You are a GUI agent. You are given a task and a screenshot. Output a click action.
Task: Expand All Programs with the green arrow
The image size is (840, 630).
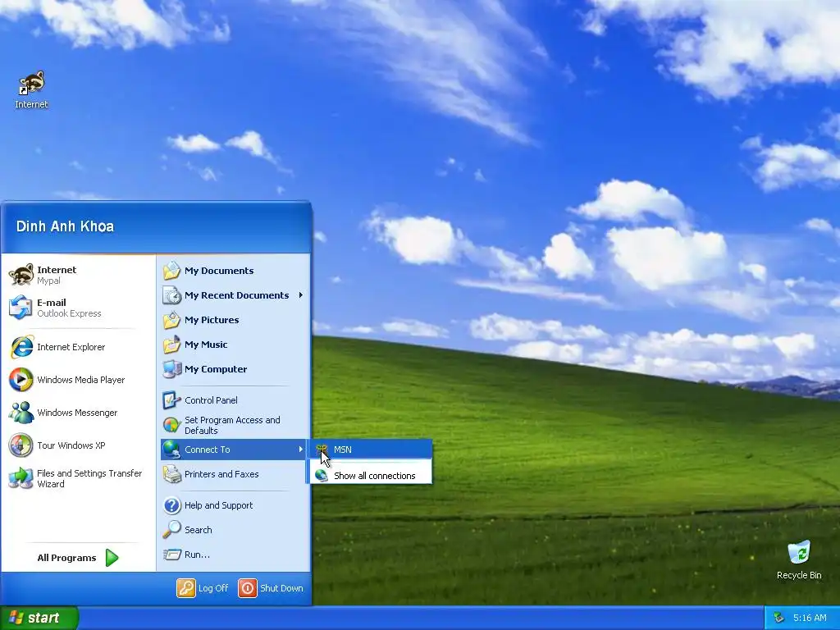(x=112, y=558)
